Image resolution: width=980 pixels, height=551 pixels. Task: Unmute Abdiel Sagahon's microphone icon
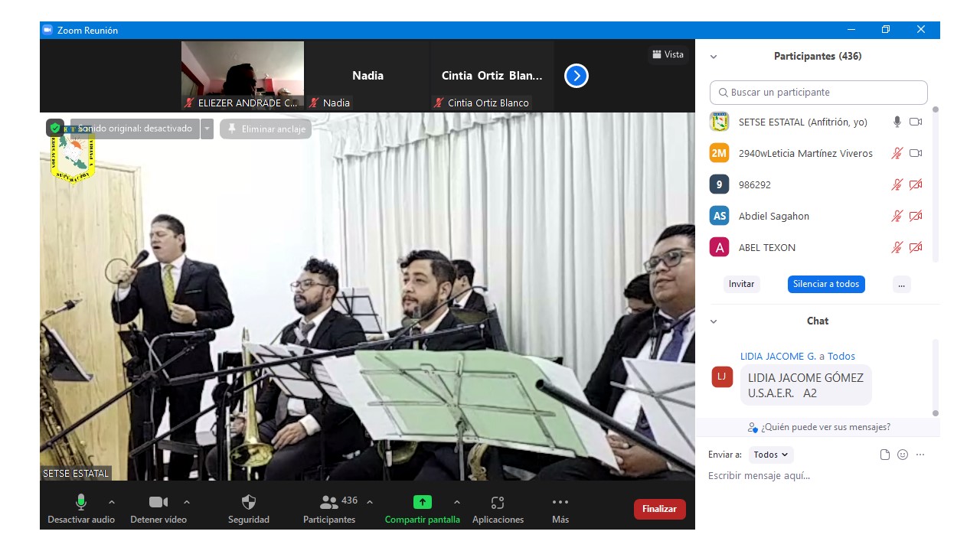[897, 217]
